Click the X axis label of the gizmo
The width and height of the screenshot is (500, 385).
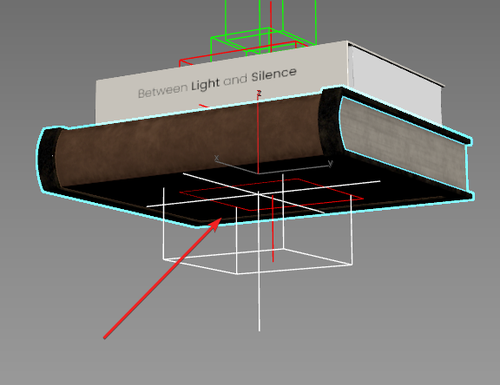[217, 158]
